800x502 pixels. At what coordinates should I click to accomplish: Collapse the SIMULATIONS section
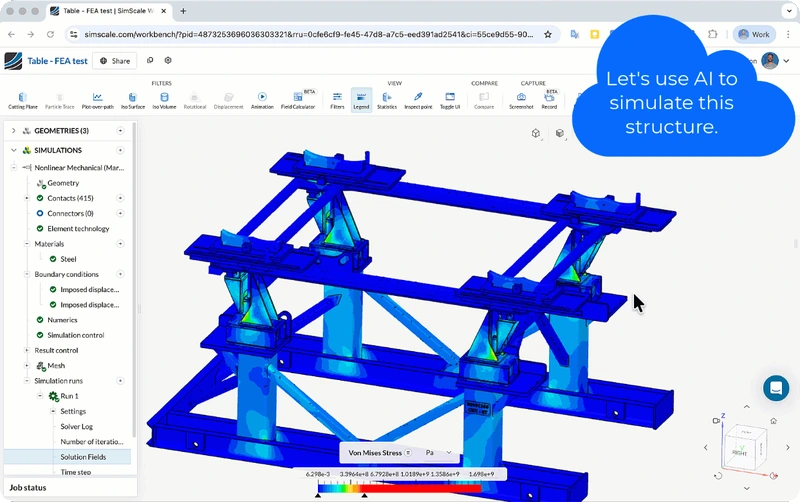[14, 150]
